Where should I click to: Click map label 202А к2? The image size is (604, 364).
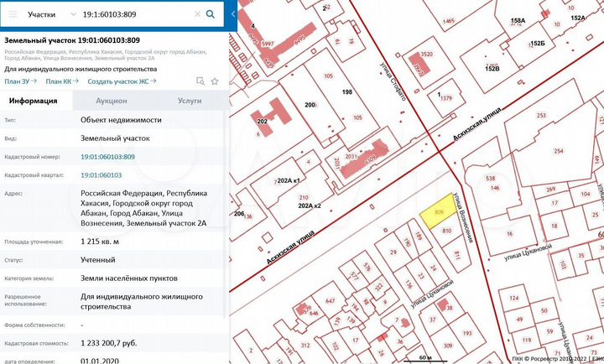click(310, 205)
